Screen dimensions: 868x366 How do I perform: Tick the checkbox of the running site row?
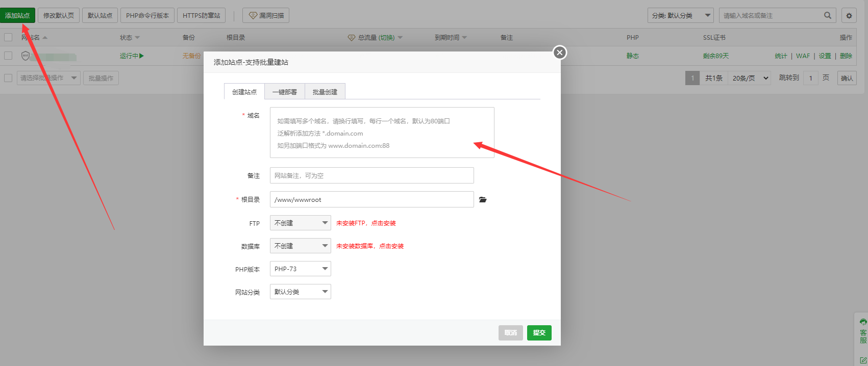(x=8, y=56)
